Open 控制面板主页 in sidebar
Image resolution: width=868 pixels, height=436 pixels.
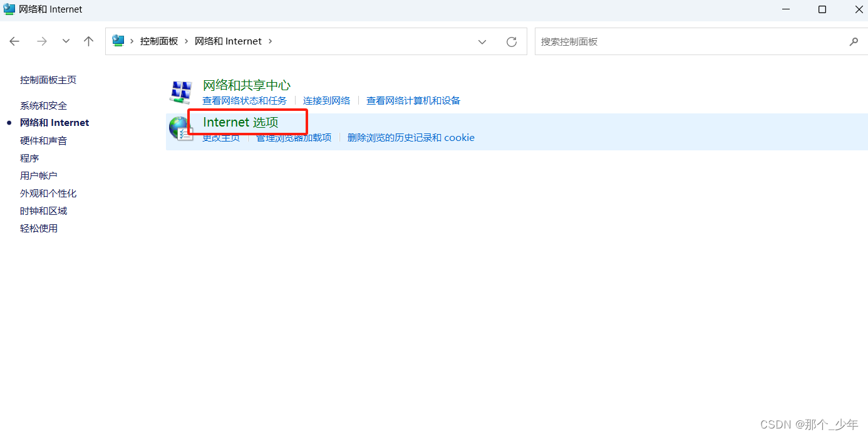[48, 80]
